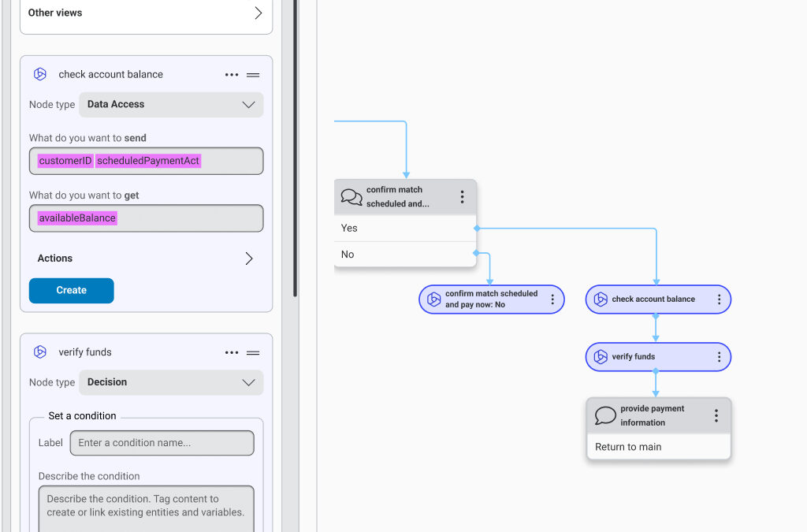The width and height of the screenshot is (807, 532).
Task: Open kebab menu on confirm match scheduled node
Action: click(x=462, y=197)
